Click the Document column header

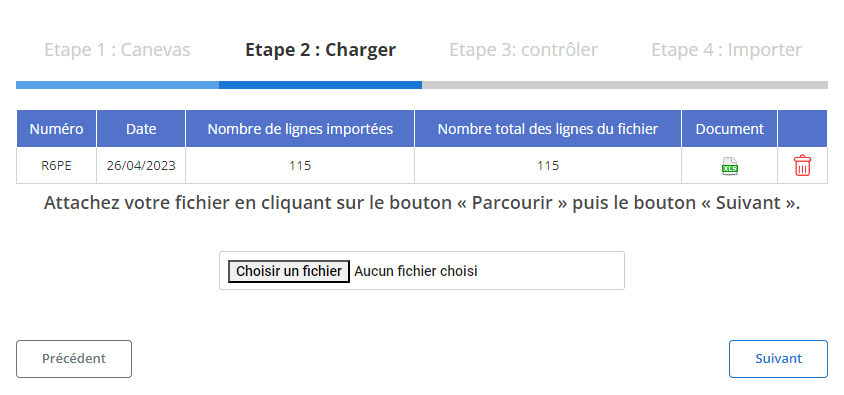(729, 129)
